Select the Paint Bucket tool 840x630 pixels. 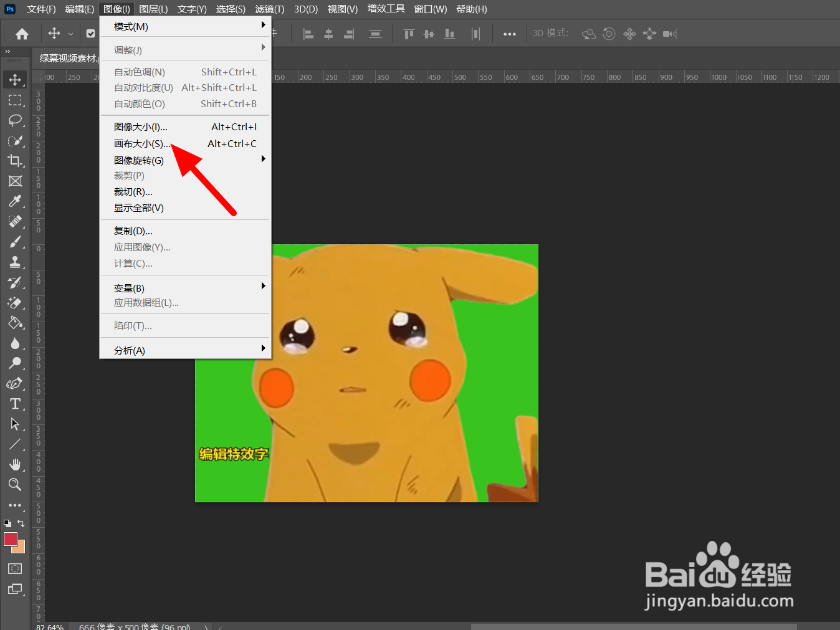pos(15,323)
